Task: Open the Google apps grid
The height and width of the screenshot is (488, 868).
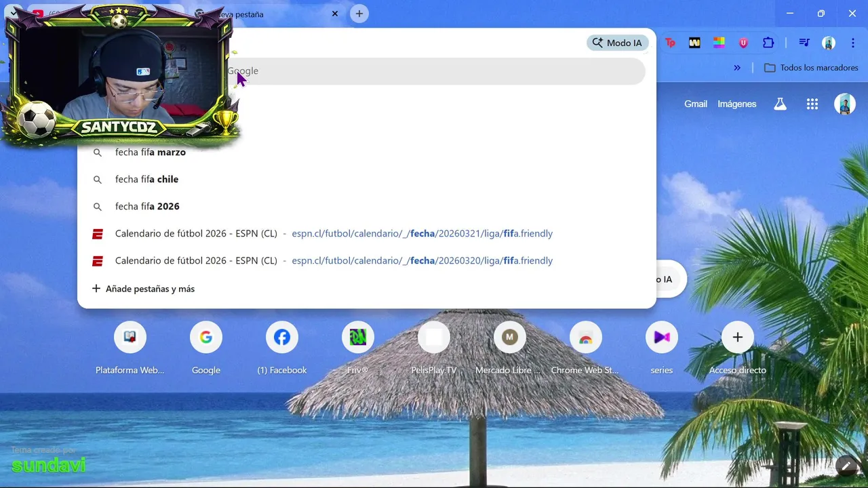Action: pos(812,104)
